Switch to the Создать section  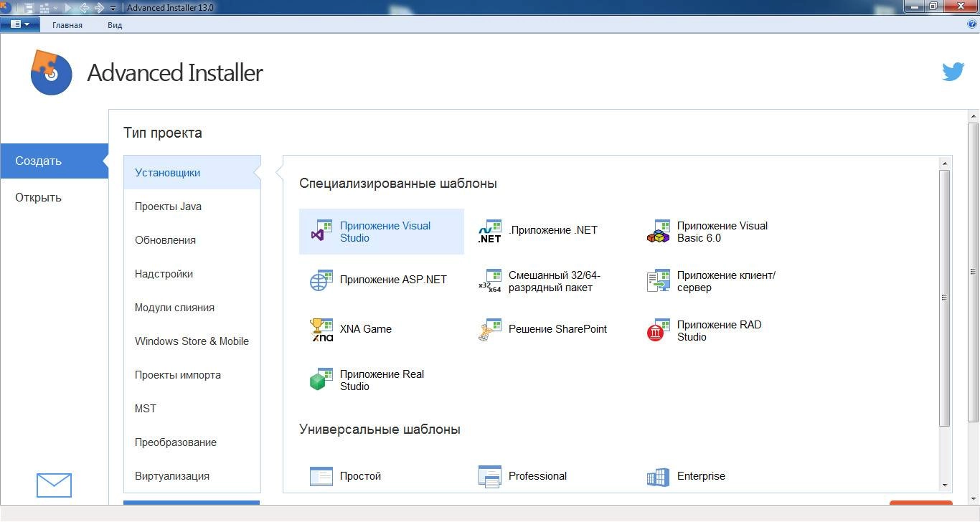tap(54, 161)
